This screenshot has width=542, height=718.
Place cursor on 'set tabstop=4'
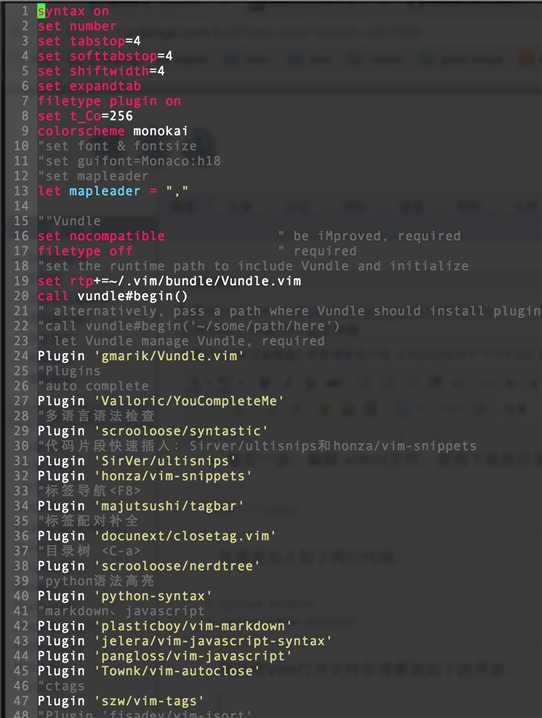(89, 41)
